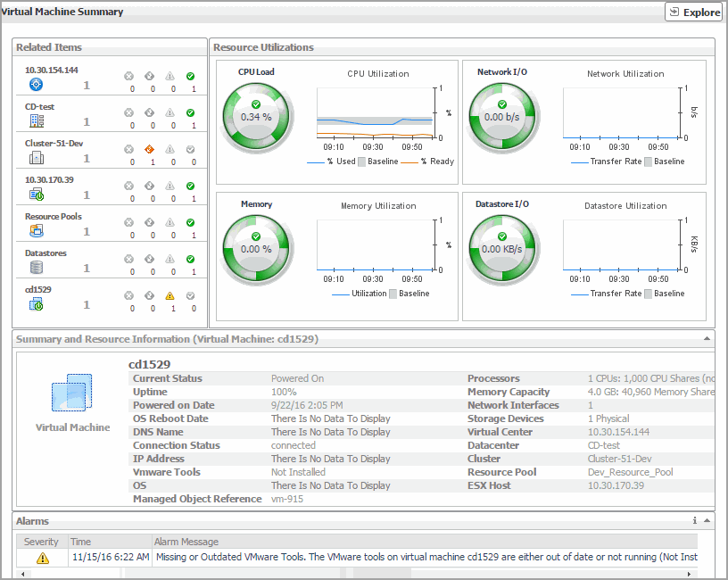Click the yellow warning icon in cd1529 row
Image resolution: width=728 pixels, height=580 pixels.
[170, 296]
